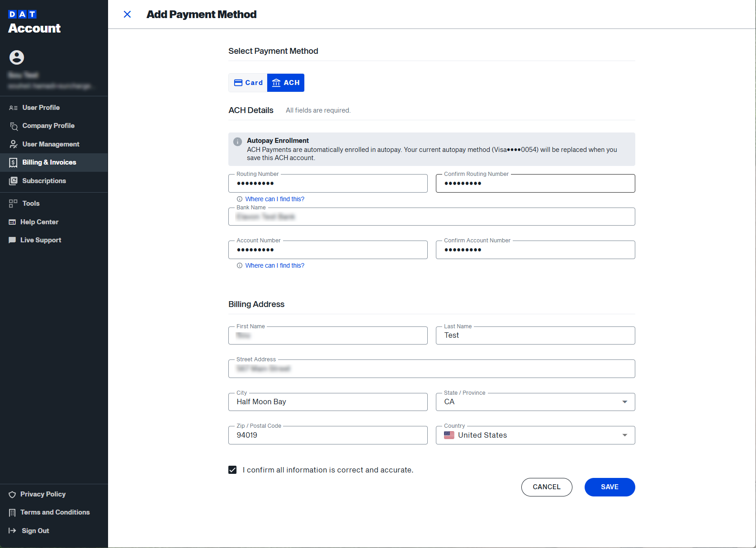756x548 pixels.
Task: Click the Terms and Conditions icon
Action: (x=12, y=513)
